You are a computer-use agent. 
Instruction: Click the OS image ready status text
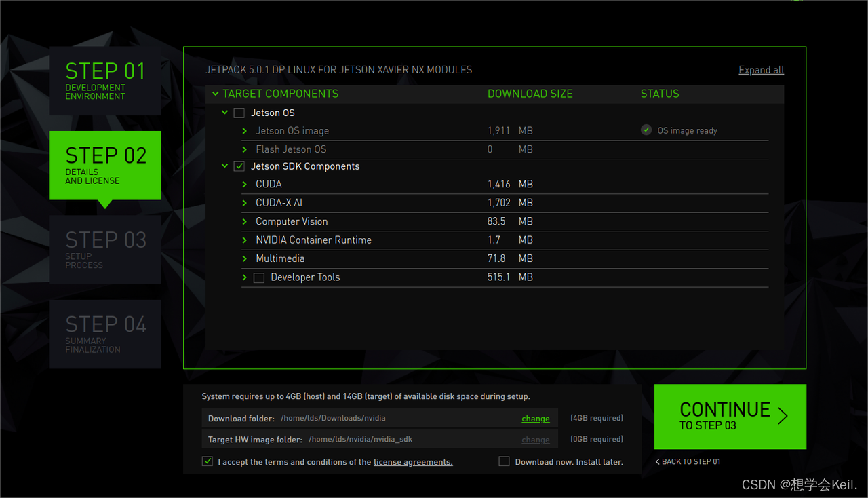coord(687,131)
